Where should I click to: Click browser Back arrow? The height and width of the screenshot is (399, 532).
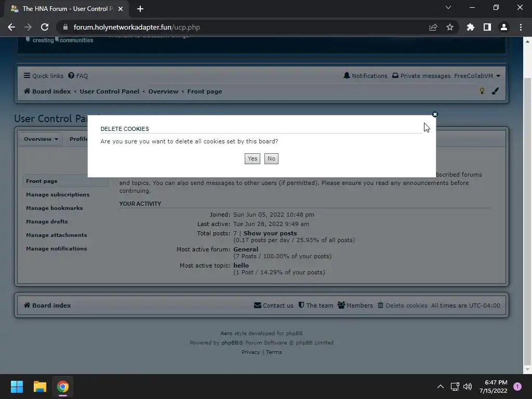point(11,27)
